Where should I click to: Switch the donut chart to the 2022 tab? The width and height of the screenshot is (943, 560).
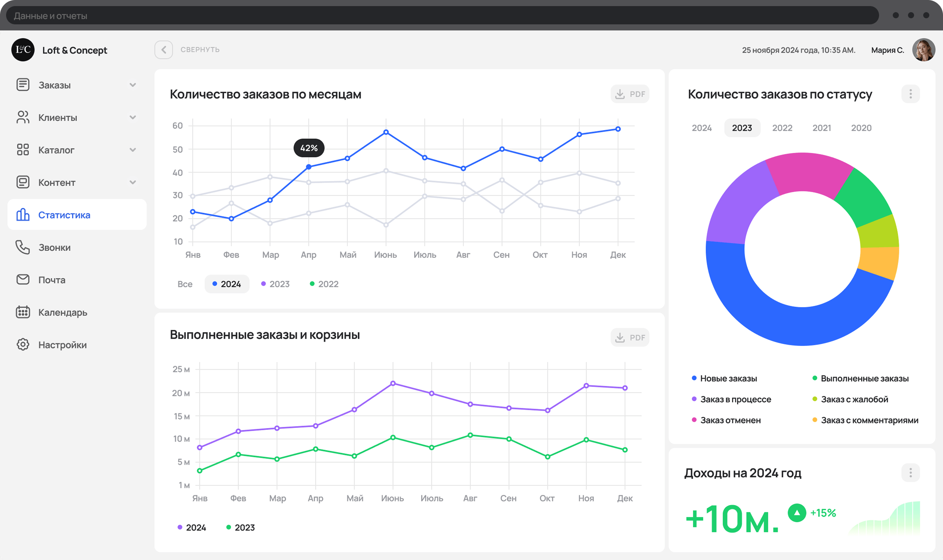[x=782, y=128]
